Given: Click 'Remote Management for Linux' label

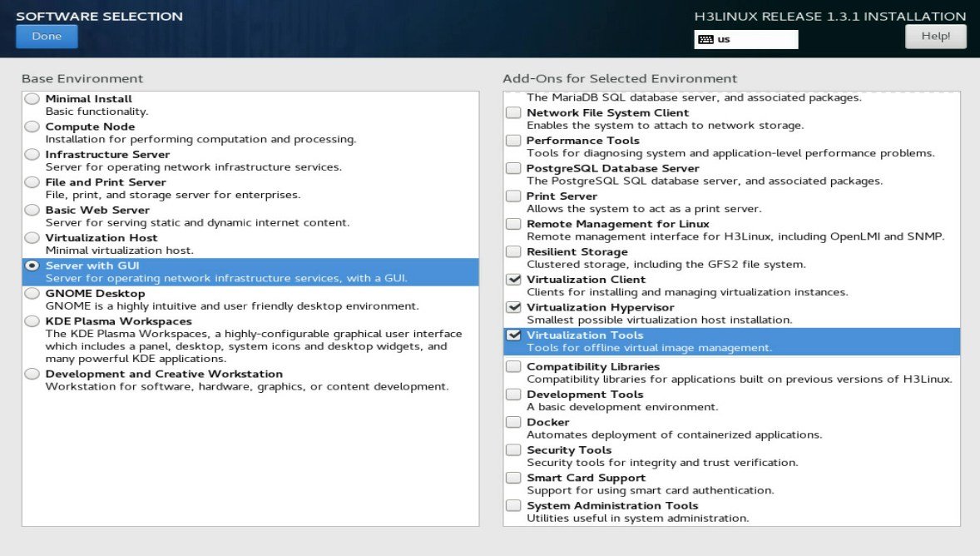Looking at the screenshot, I should click(x=618, y=224).
